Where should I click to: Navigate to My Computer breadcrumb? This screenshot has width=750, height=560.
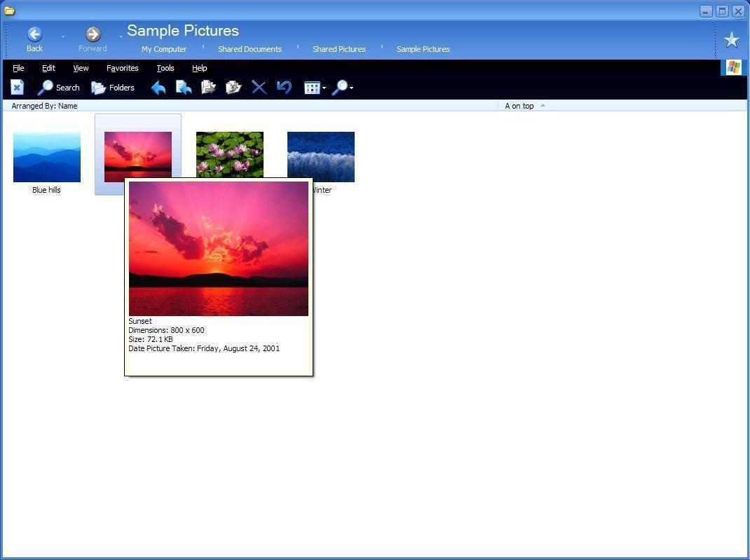click(x=164, y=49)
